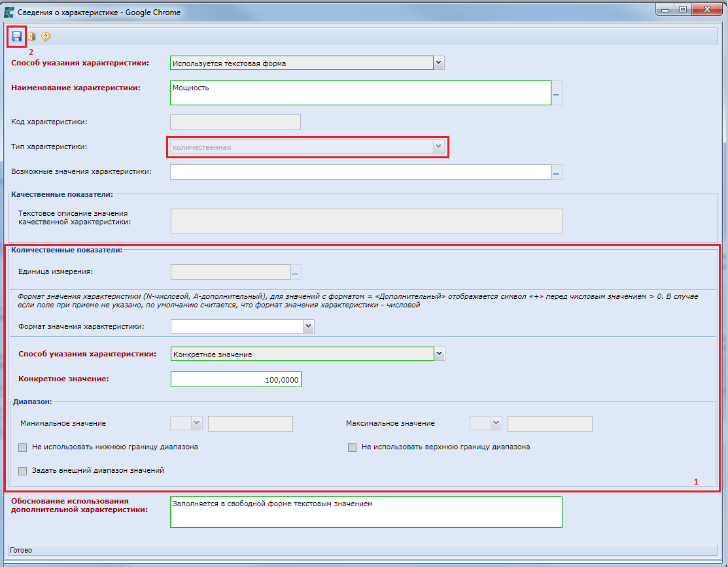Open dropdown showing 'Конкретное значение'

[x=439, y=354]
